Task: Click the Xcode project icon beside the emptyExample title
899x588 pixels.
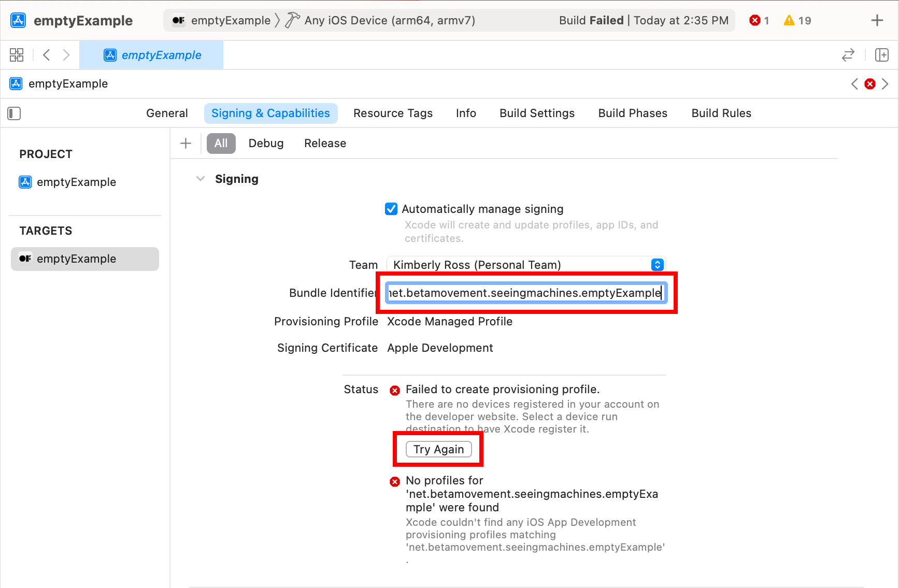Action: 18,20
